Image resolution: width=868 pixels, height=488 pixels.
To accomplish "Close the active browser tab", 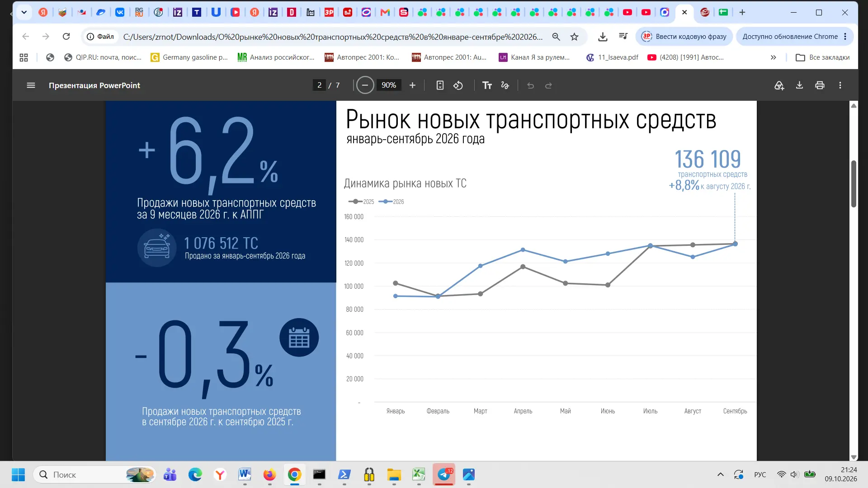I will (x=684, y=12).
